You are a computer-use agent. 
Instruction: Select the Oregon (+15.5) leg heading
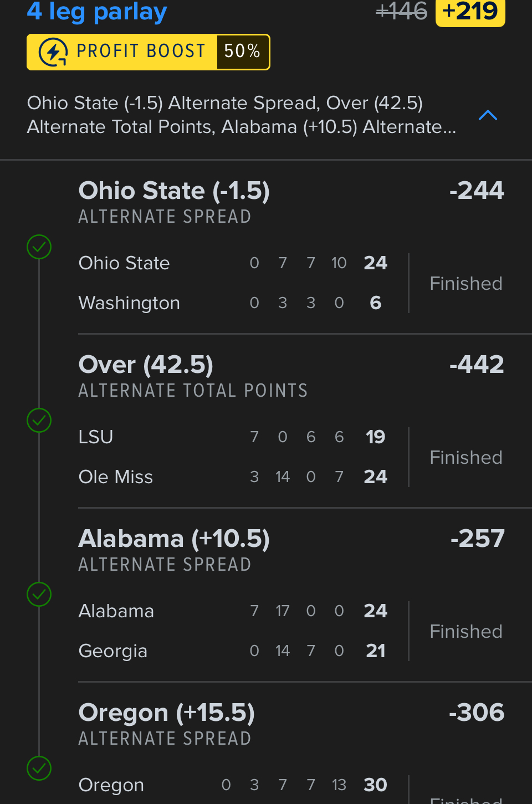(166, 713)
